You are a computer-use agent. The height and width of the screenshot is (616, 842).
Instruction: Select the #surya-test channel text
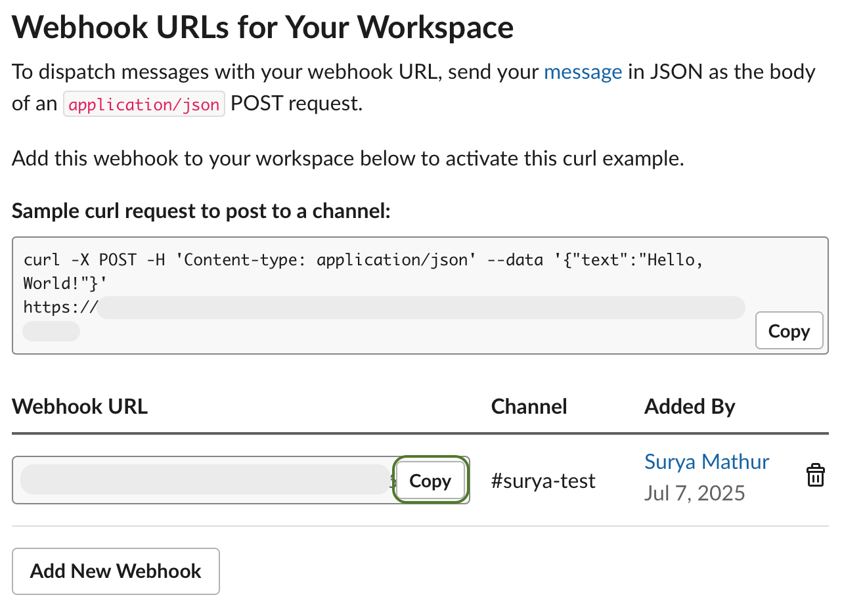[x=543, y=481]
